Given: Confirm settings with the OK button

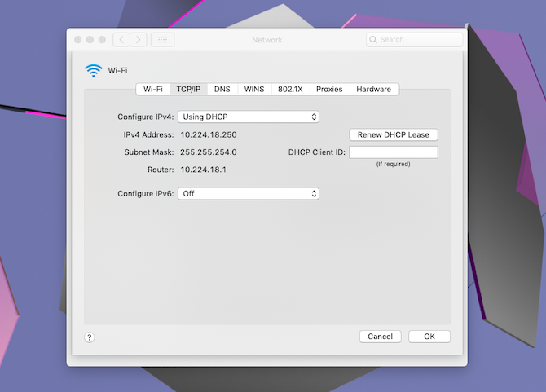Looking at the screenshot, I should 429,337.
